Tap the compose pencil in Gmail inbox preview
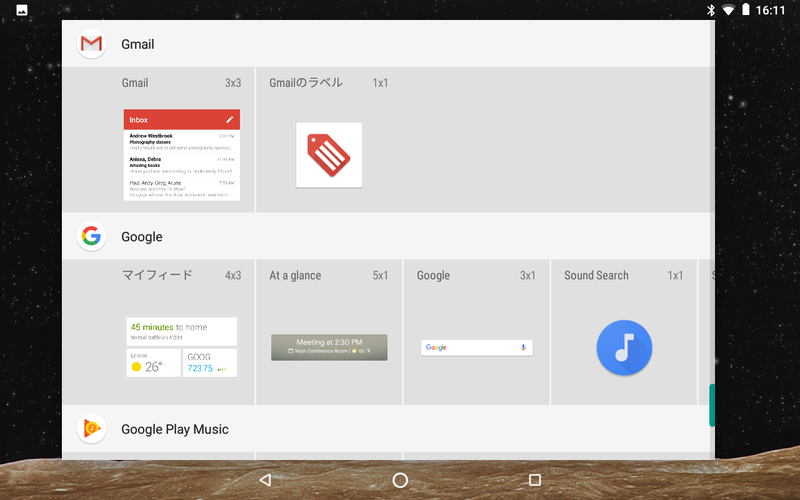 pos(230,119)
